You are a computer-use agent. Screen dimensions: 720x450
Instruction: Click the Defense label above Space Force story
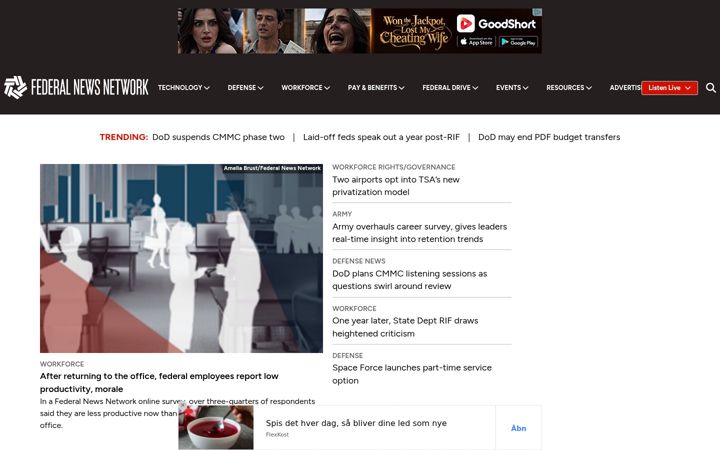347,355
